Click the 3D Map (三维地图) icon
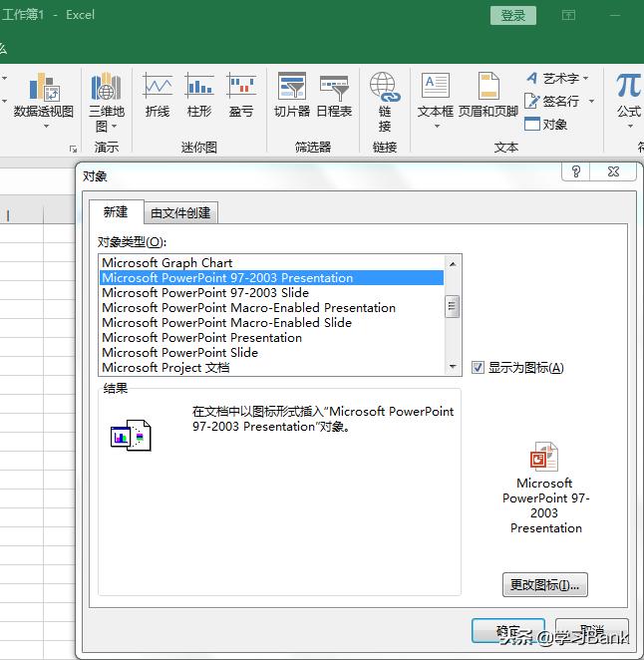 pyautogui.click(x=106, y=87)
